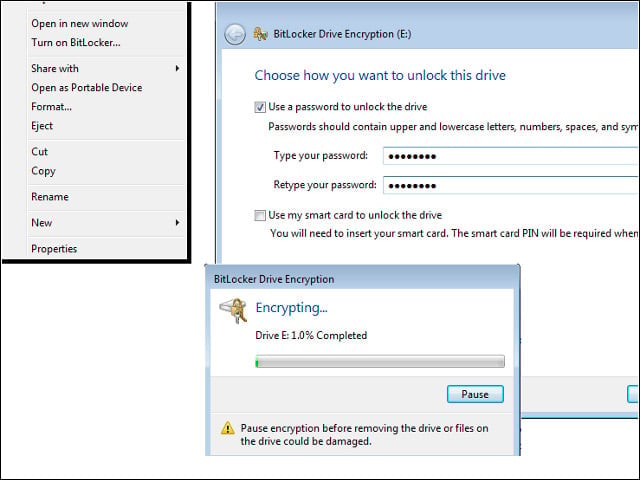Click the 'Pause encryption before removing the drive' warning text
Screen dimensions: 640x480
pyautogui.click(x=364, y=435)
